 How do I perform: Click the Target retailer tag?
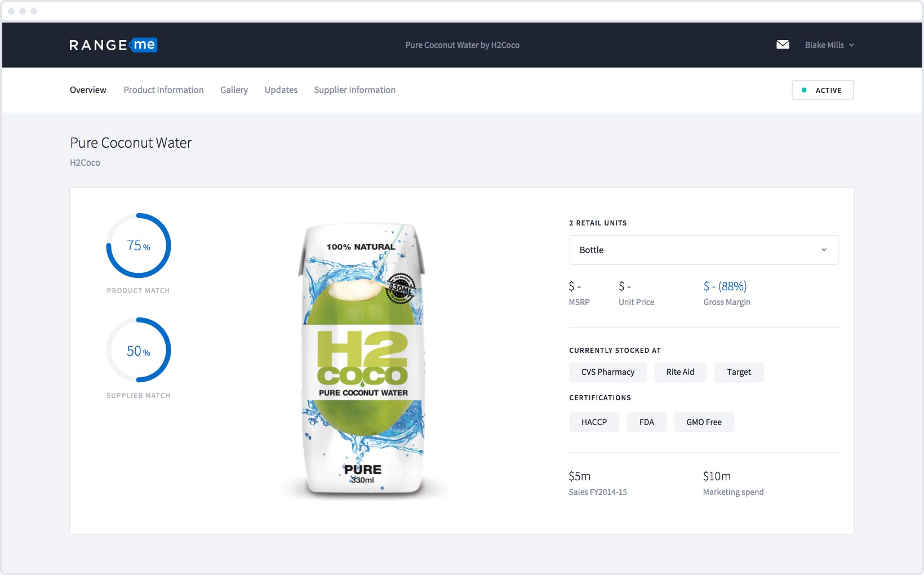coord(739,372)
